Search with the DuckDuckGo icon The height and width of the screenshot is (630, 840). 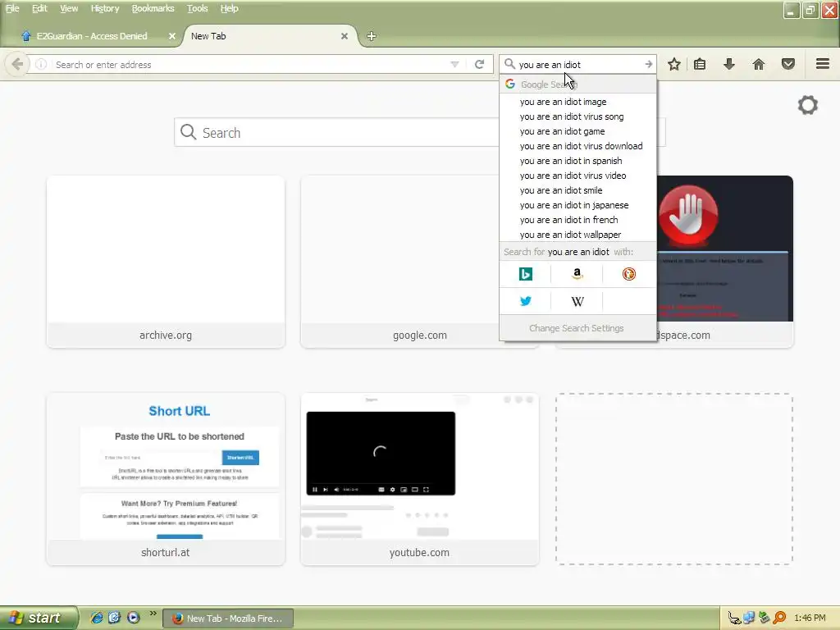pyautogui.click(x=629, y=274)
